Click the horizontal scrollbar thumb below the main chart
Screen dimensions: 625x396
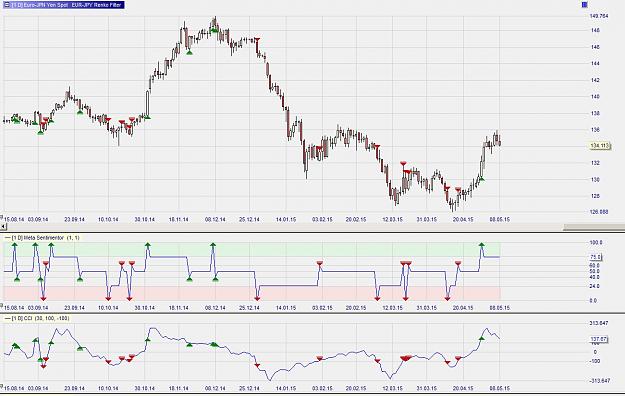[x=594, y=227]
